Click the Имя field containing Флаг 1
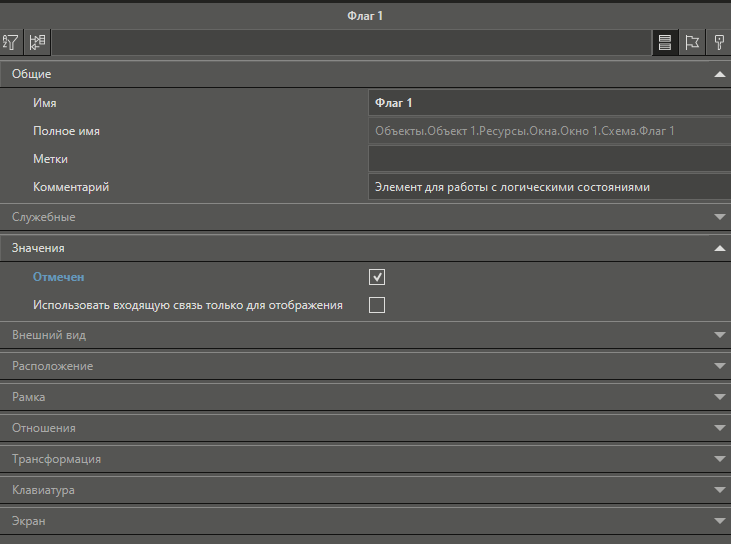The height and width of the screenshot is (544, 731). click(x=549, y=103)
